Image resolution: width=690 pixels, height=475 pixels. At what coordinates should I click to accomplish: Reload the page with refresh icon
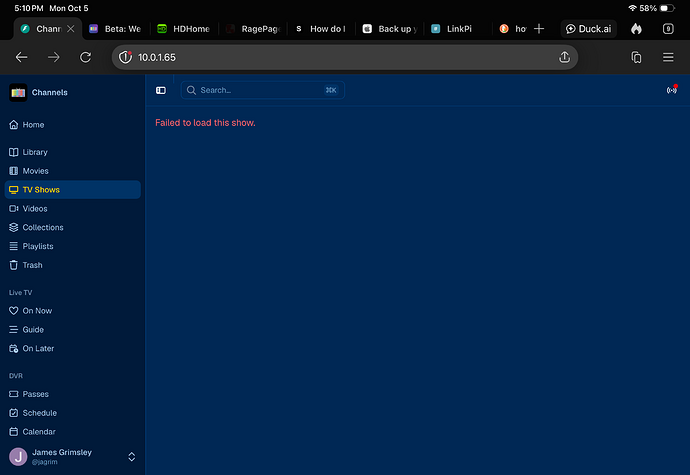86,57
